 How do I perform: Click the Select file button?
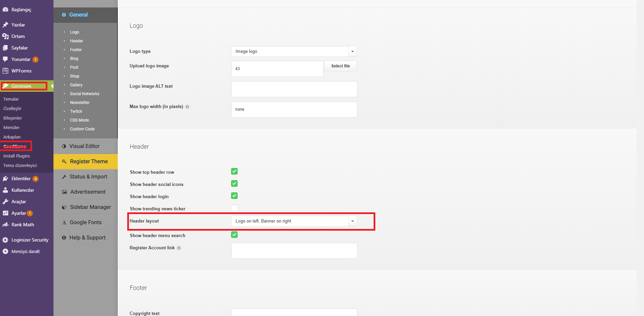(340, 66)
